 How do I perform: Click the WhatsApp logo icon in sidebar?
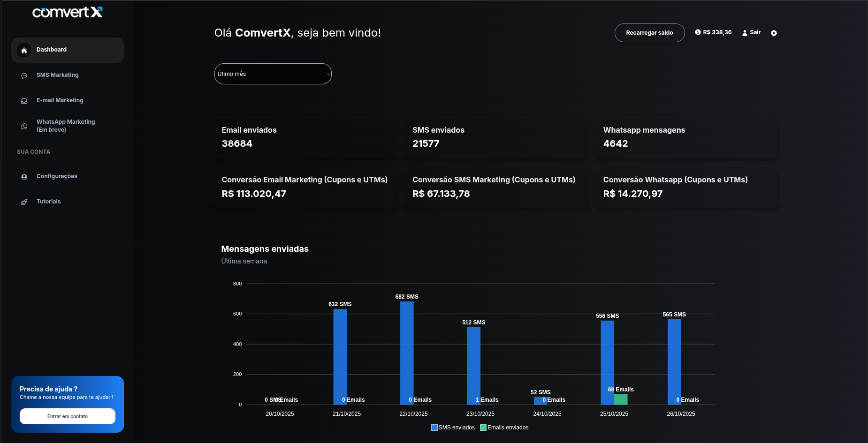(24, 126)
